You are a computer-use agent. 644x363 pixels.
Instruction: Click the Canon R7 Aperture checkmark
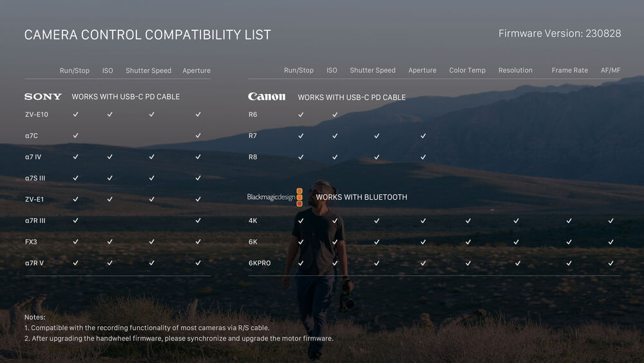pyautogui.click(x=423, y=135)
